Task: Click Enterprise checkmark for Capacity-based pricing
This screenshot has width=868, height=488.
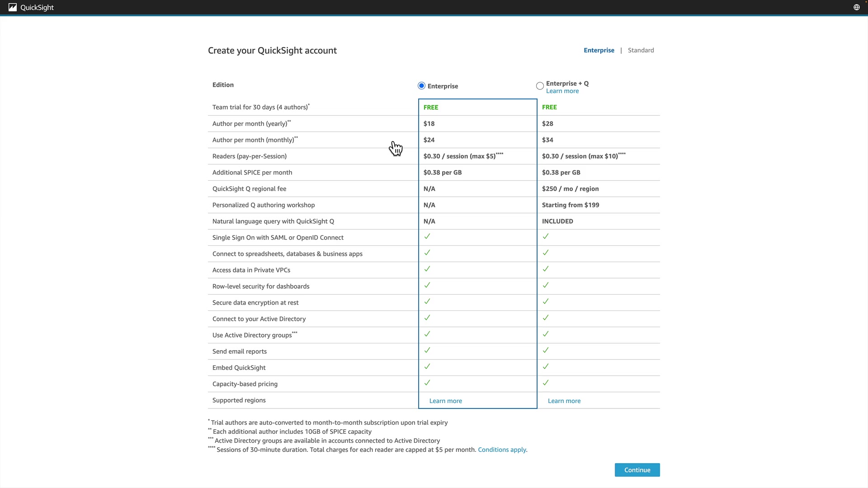Action: (427, 383)
